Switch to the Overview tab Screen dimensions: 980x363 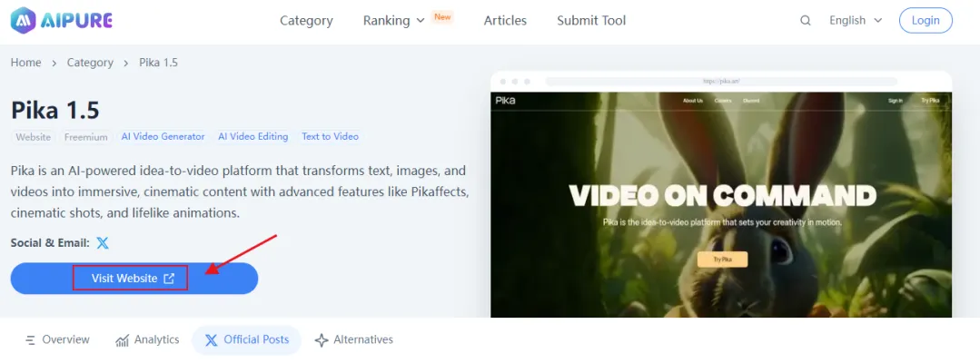[x=57, y=339]
